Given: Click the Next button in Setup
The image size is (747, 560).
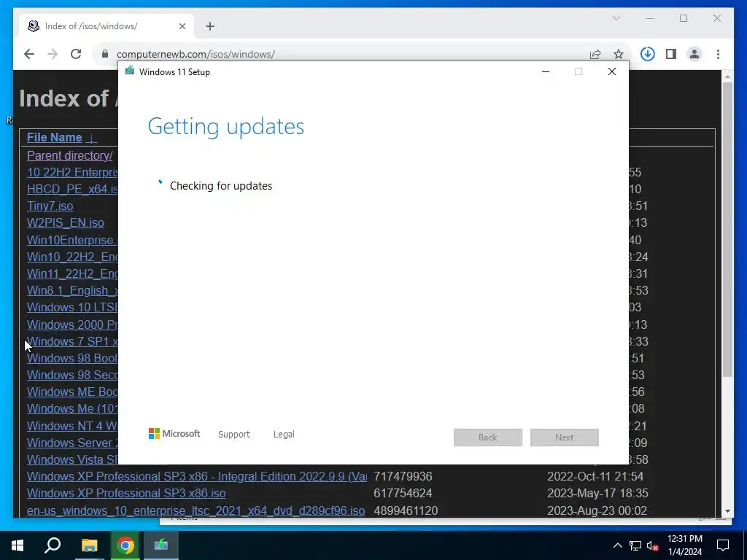Looking at the screenshot, I should pyautogui.click(x=565, y=437).
